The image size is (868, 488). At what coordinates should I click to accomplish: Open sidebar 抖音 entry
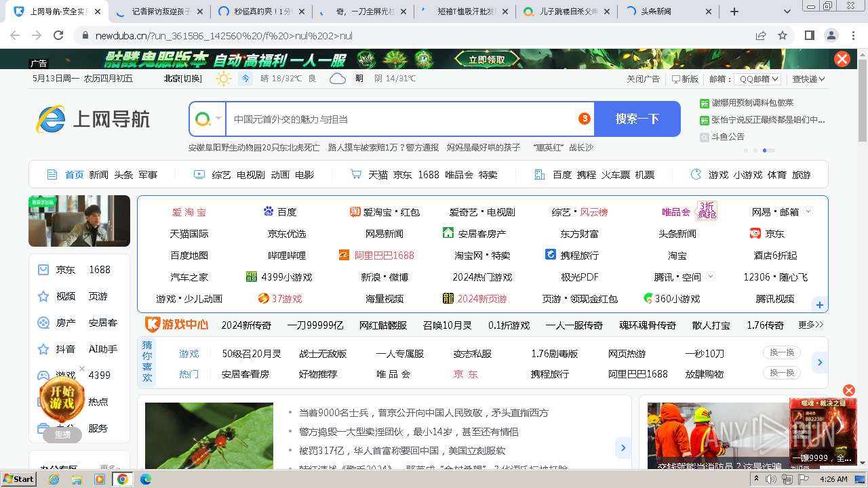point(56,349)
